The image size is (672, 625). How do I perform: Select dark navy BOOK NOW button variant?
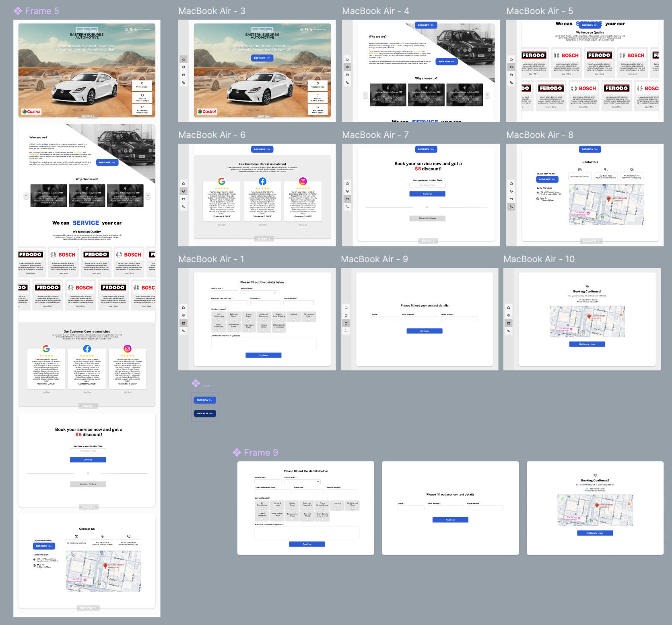[x=204, y=413]
